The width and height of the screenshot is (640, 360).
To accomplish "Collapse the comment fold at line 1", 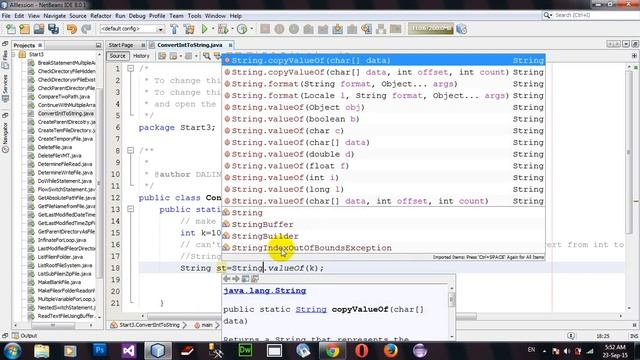I will tap(130, 69).
